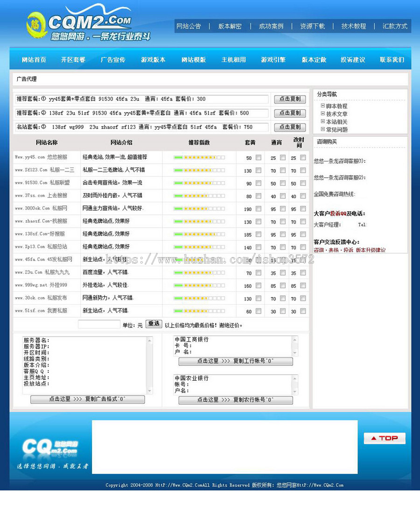Open 技术教程 in the top links
The image size is (420, 516).
pyautogui.click(x=354, y=26)
